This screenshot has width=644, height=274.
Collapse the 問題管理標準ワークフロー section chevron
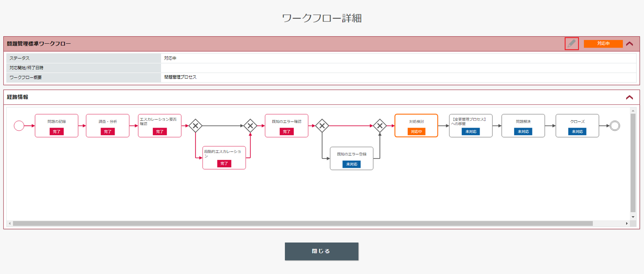point(629,44)
